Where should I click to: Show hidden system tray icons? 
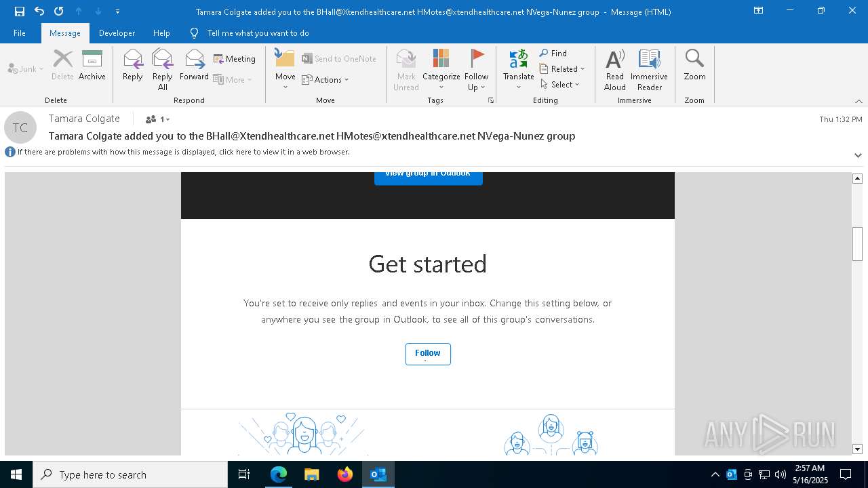pos(715,474)
